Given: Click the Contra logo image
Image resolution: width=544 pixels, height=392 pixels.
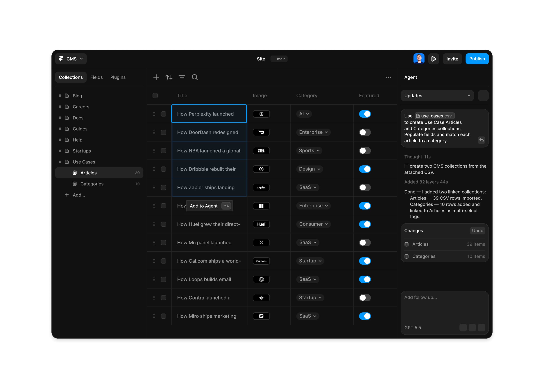Looking at the screenshot, I should pyautogui.click(x=261, y=298).
